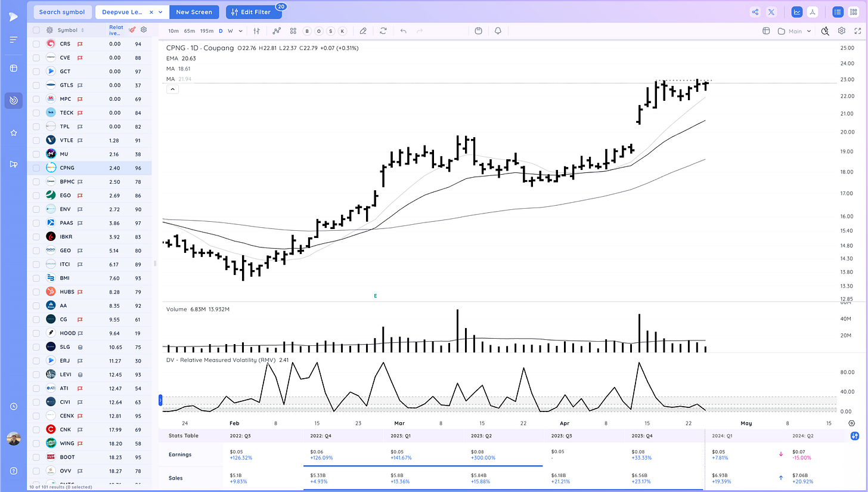The height and width of the screenshot is (492, 868).
Task: Open the left sidebar menu lines icon
Action: 13,40
